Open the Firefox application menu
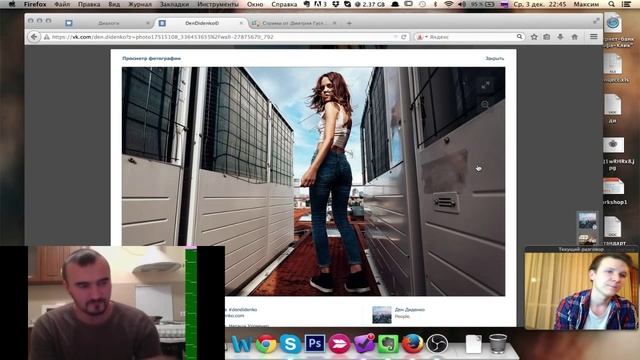Screen dimensions: 640x360 coord(35,4)
